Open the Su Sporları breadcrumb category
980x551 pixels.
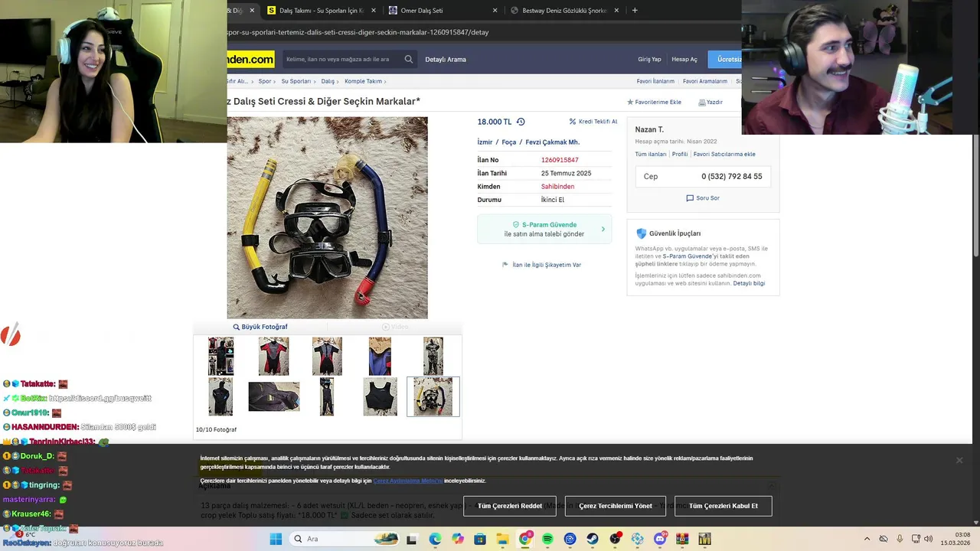click(296, 81)
